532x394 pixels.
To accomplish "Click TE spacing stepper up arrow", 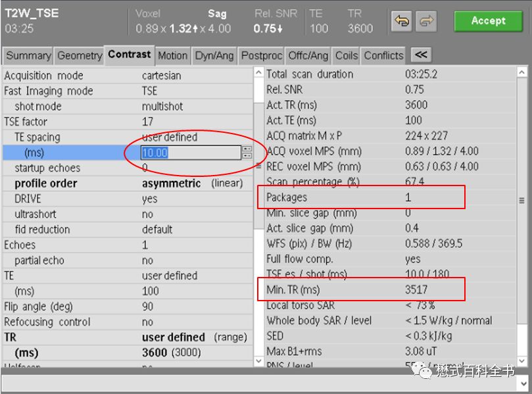I will [x=247, y=149].
